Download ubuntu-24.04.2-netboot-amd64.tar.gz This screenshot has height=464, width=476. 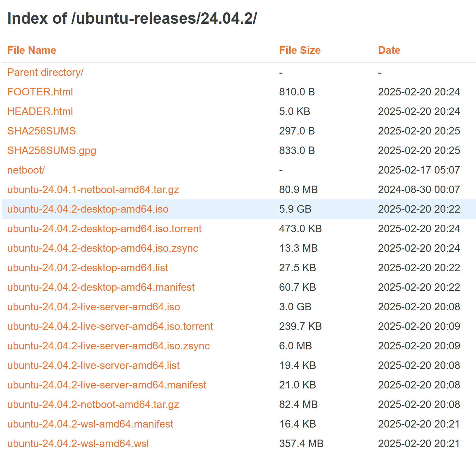click(93, 404)
